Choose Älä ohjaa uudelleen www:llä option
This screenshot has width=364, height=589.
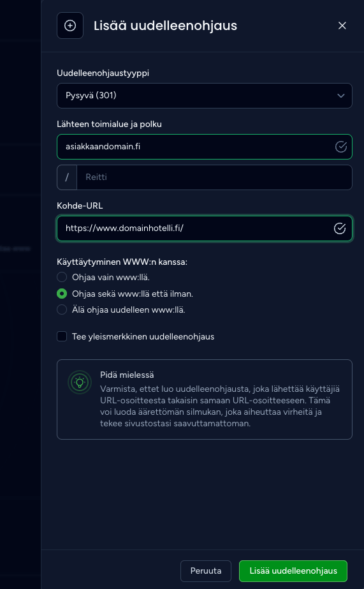click(x=62, y=310)
